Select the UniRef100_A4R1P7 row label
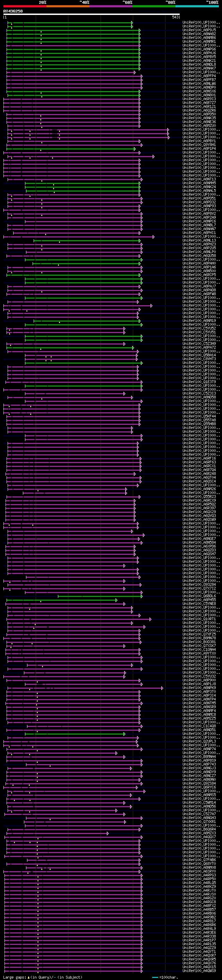This screenshot has width=222, height=980. pos(199,940)
